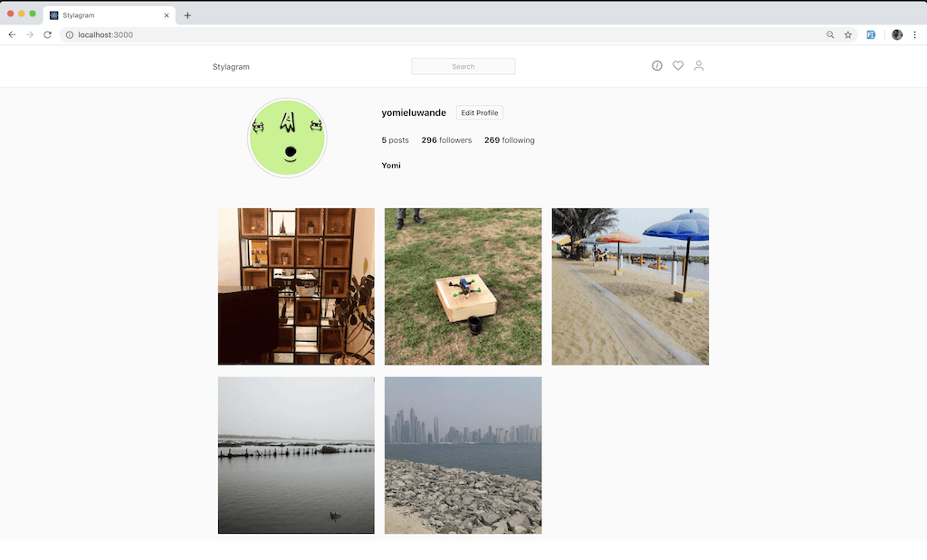Click the back navigation arrow
Screen dimensions: 927x560
coord(11,34)
